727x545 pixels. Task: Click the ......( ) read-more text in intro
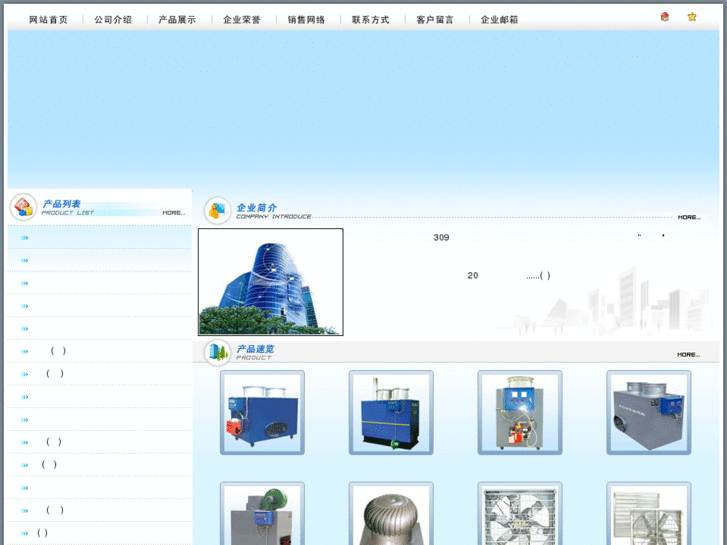pyautogui.click(x=538, y=276)
